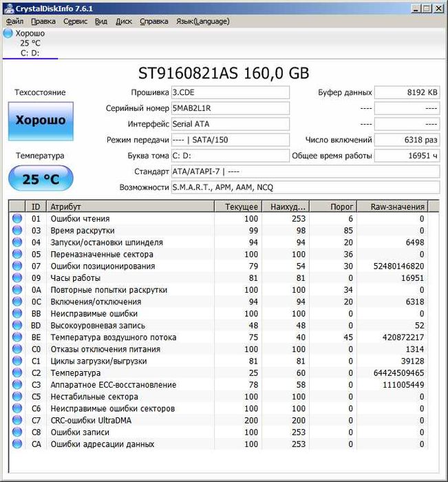
Task: Open the Правка menu
Action: pyautogui.click(x=43, y=21)
